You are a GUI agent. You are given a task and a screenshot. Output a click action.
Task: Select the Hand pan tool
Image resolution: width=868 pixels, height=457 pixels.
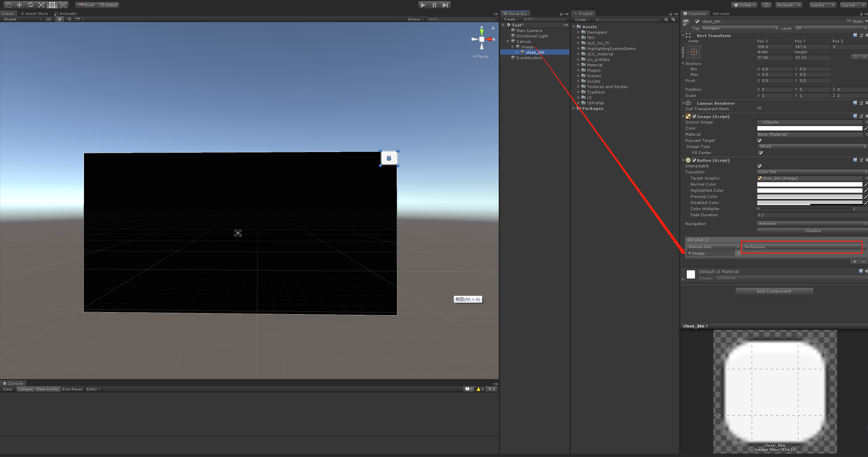(x=8, y=5)
